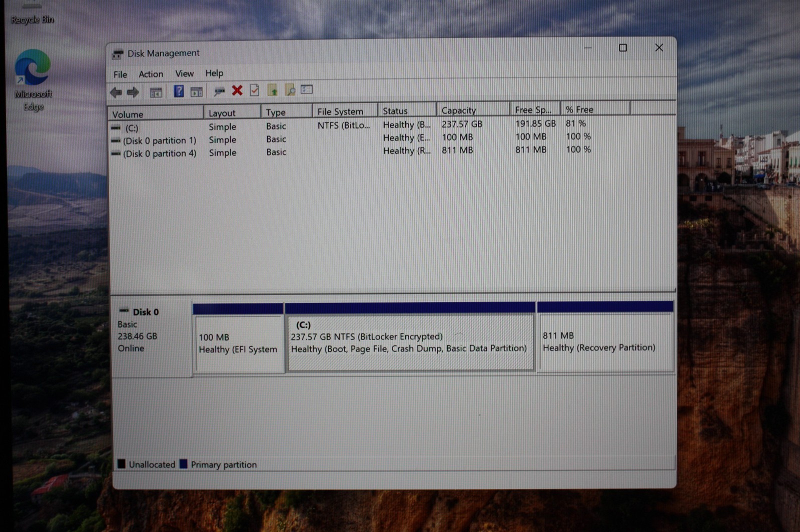
Task: Sort by the Capacity column header
Action: coord(473,110)
